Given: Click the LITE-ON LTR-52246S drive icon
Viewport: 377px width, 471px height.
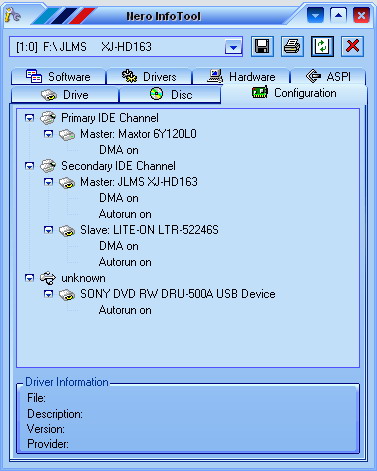Looking at the screenshot, I should (67, 231).
